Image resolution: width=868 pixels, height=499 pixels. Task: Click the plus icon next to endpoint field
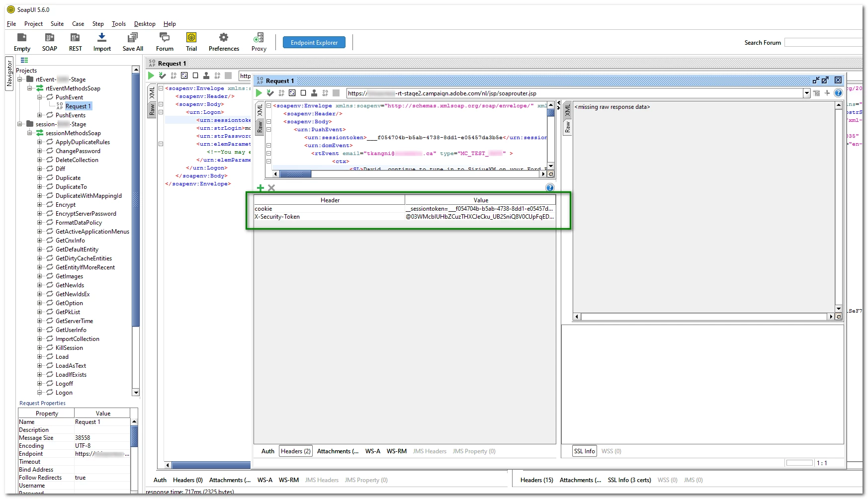click(x=827, y=93)
